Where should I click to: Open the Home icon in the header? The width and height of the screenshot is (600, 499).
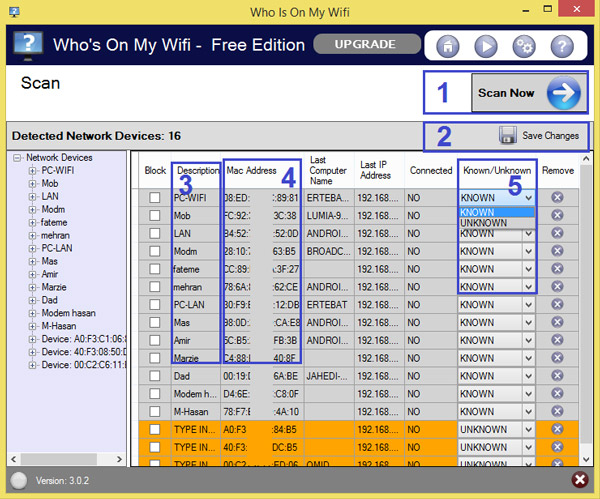pyautogui.click(x=447, y=46)
